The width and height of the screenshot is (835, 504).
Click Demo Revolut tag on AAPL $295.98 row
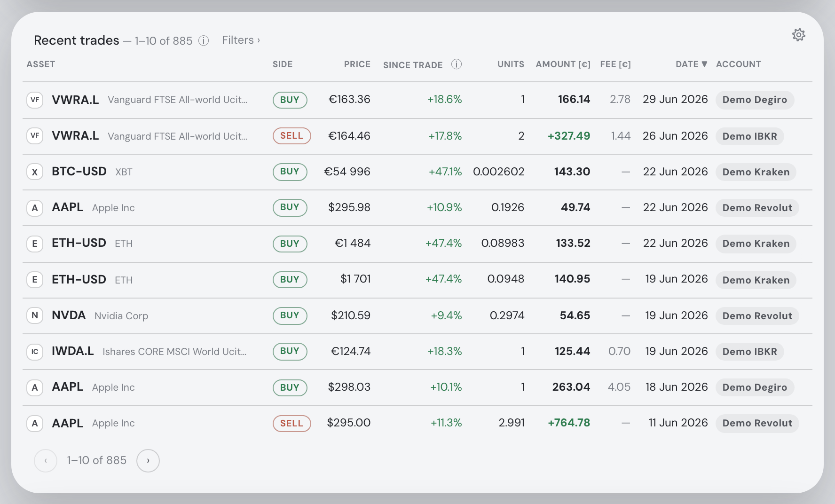pyautogui.click(x=757, y=208)
